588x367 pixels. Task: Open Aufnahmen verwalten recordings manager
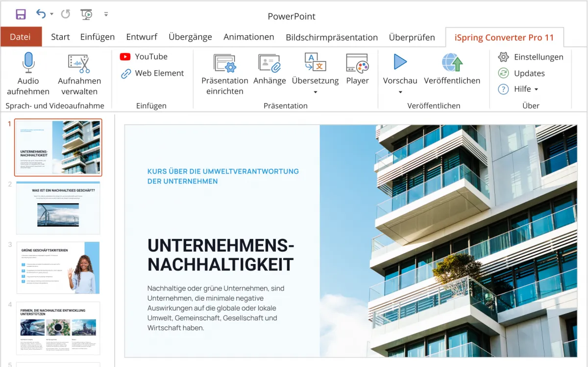coord(79,64)
